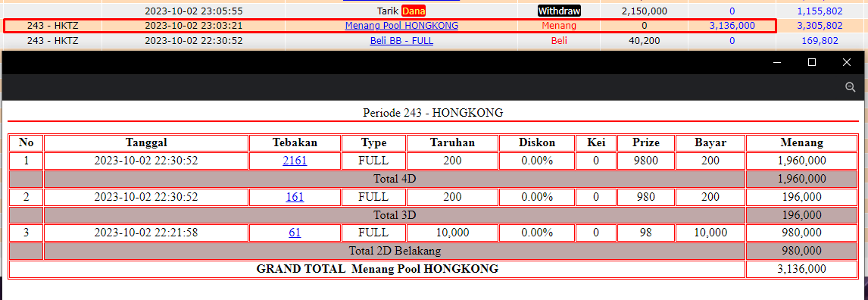Image resolution: width=868 pixels, height=300 pixels.
Task: Click the zoom out magnifier icon
Action: click(x=851, y=87)
